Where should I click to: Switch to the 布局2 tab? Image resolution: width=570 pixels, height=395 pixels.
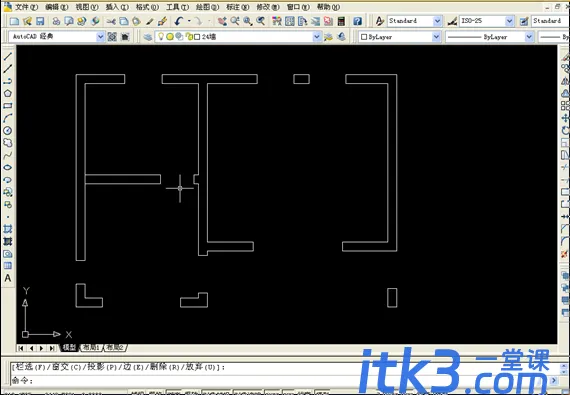pyautogui.click(x=115, y=347)
